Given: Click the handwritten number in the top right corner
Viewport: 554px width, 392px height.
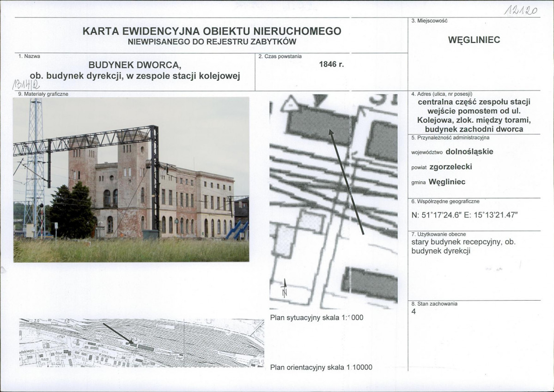Looking at the screenshot, I should pyautogui.click(x=521, y=11).
